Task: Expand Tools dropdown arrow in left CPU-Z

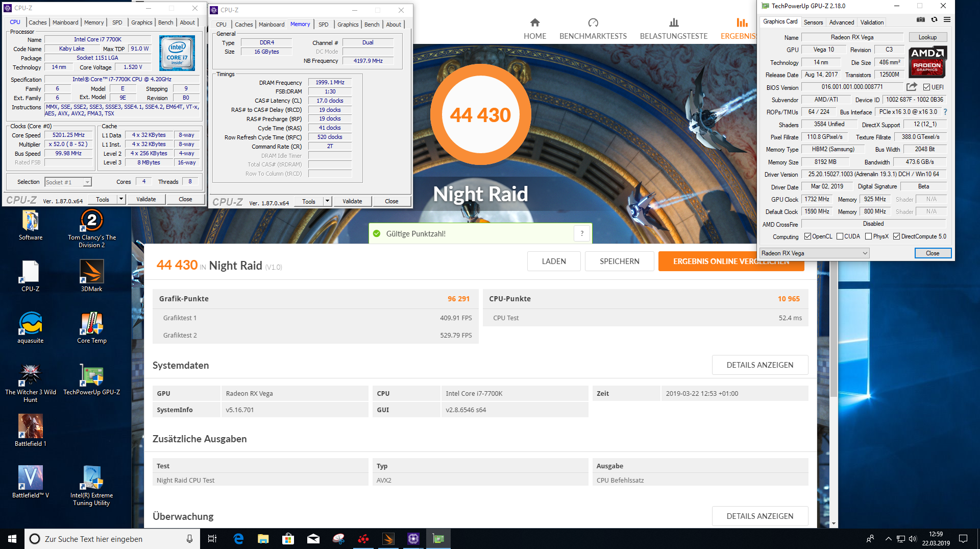Action: pos(121,199)
